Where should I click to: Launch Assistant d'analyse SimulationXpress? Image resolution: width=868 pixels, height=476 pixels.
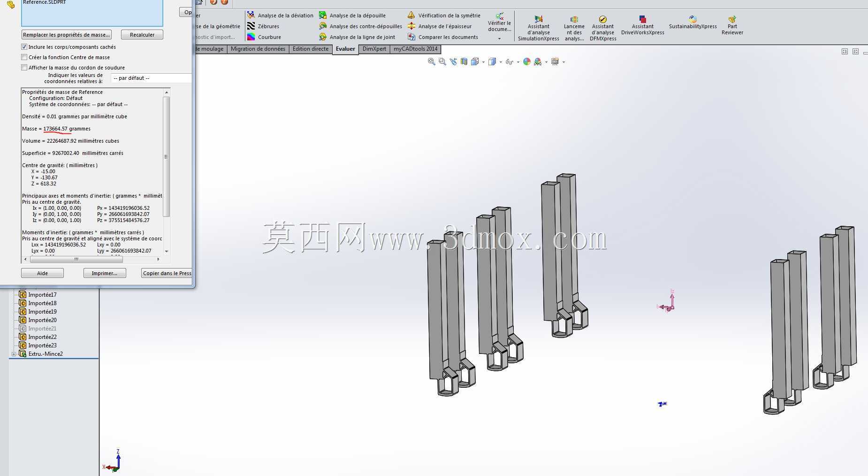pyautogui.click(x=539, y=28)
